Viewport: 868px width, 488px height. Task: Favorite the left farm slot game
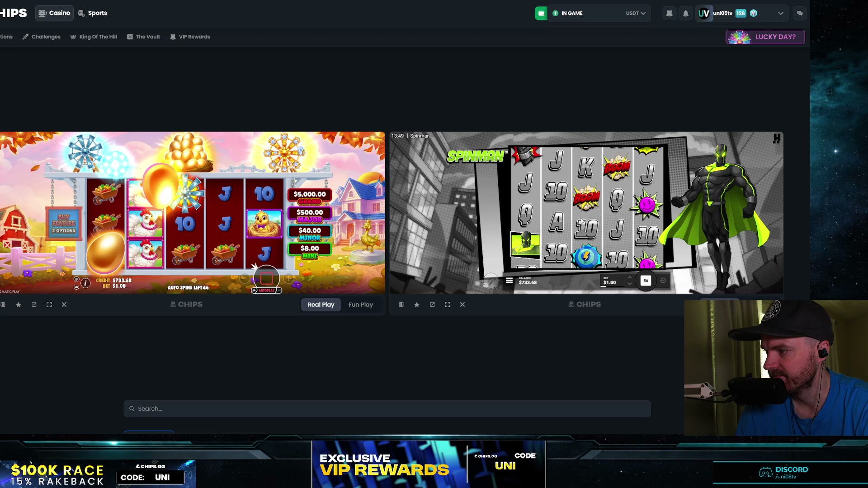[19, 305]
